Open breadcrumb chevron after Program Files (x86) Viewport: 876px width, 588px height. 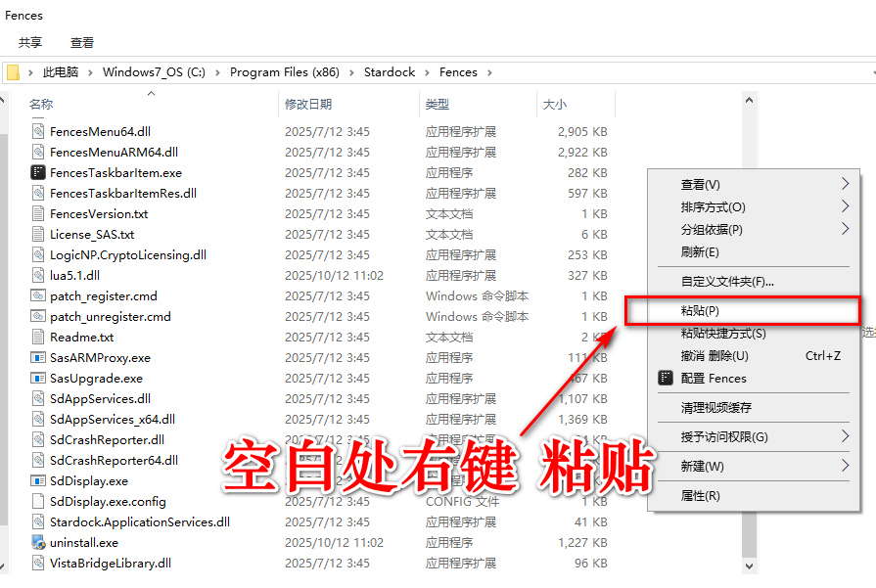coord(351,72)
